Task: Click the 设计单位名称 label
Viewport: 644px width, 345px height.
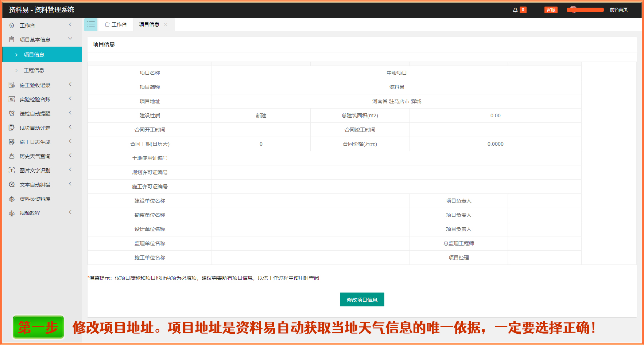Action: click(x=150, y=229)
